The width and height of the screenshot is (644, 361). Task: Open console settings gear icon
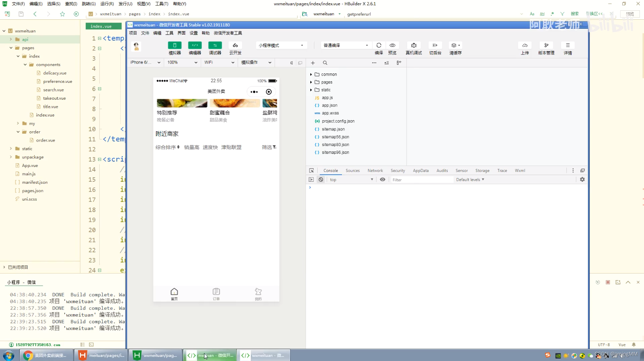(582, 180)
